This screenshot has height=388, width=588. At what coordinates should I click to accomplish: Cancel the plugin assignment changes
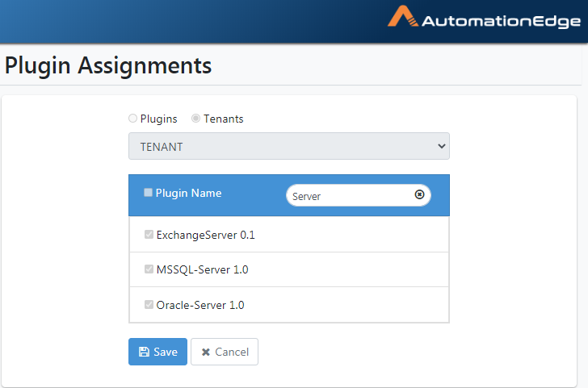(x=225, y=352)
